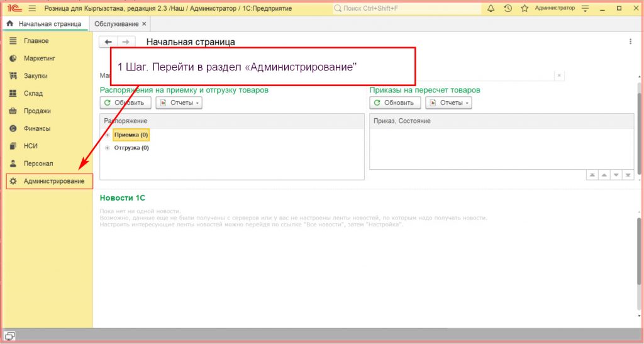
Task: Open the Продажи section in sidebar
Action: (x=37, y=111)
